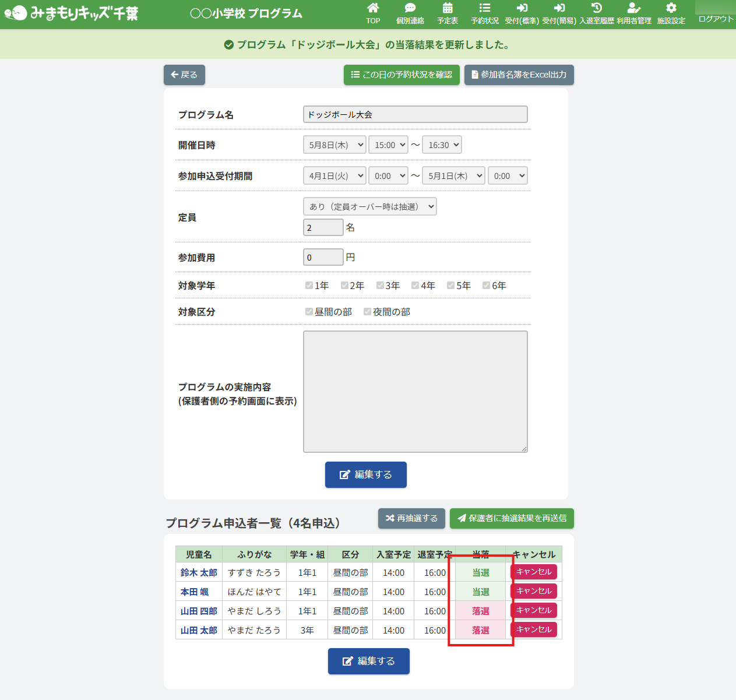This screenshot has width=736, height=700.
Task: Open the 予定表 calendar icon
Action: pos(448,8)
